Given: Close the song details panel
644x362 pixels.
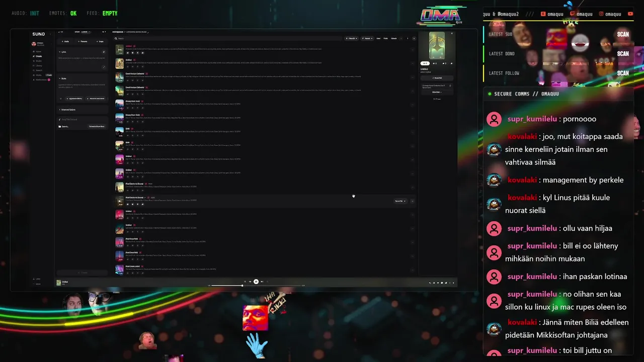Looking at the screenshot, I should click(452, 33).
